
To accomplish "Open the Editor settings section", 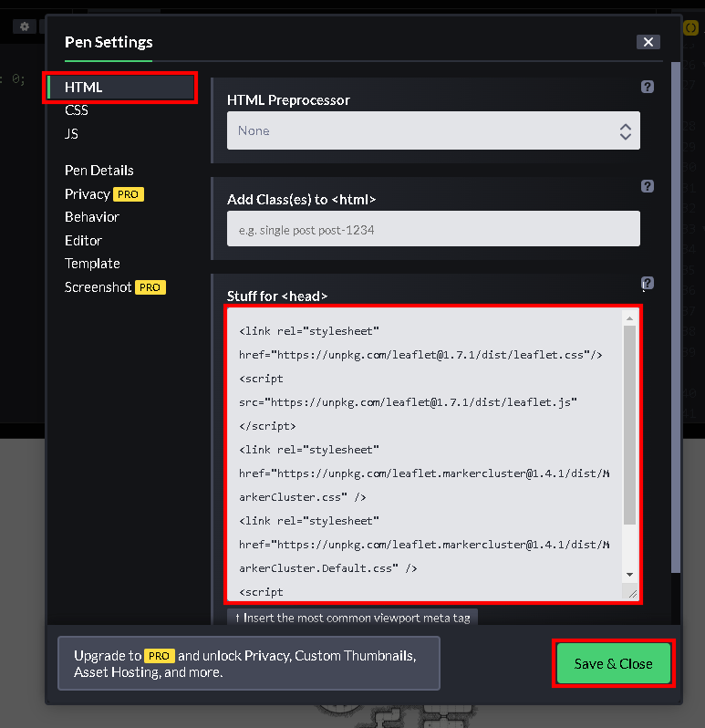I will click(83, 241).
